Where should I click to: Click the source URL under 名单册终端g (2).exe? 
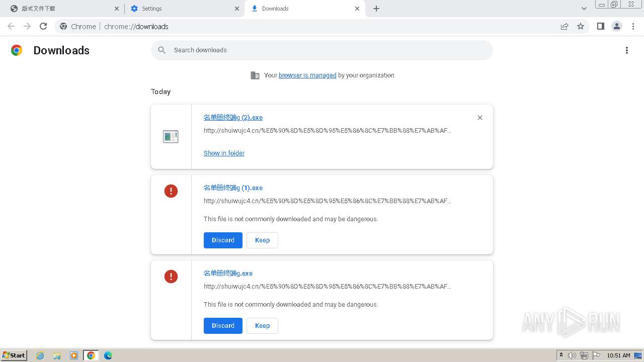click(x=328, y=131)
